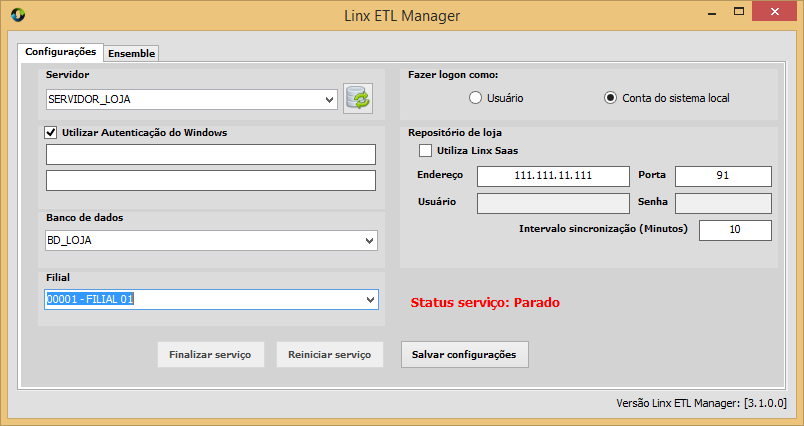
Task: Click the Repositório de loja label
Action: [x=455, y=133]
